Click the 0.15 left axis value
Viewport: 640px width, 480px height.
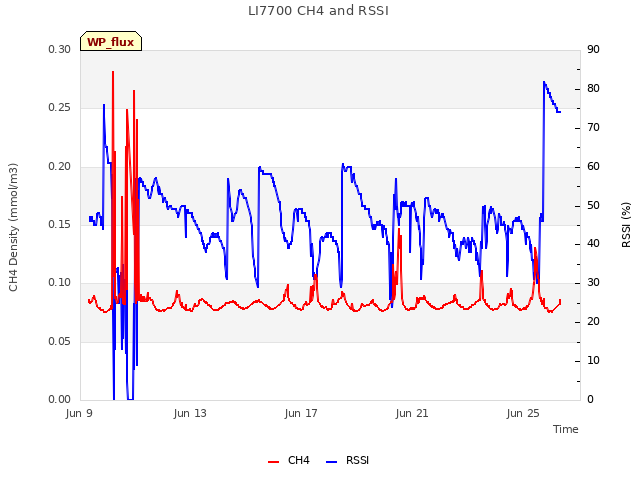click(60, 225)
